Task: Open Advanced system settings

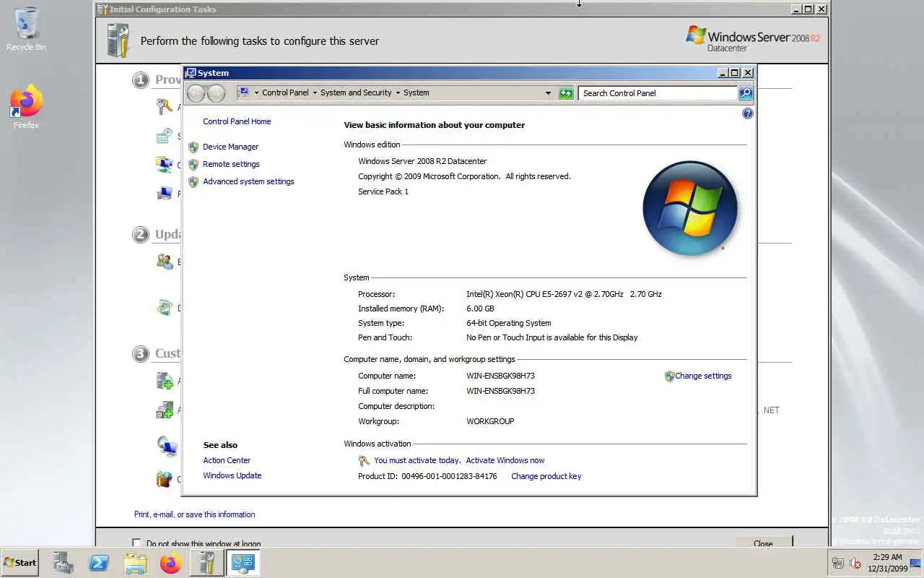Action: [248, 181]
